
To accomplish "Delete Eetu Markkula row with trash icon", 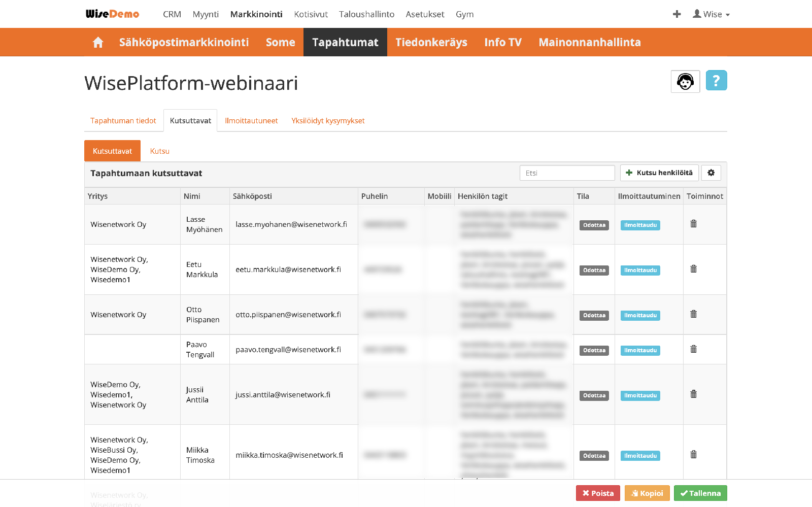I will click(693, 269).
